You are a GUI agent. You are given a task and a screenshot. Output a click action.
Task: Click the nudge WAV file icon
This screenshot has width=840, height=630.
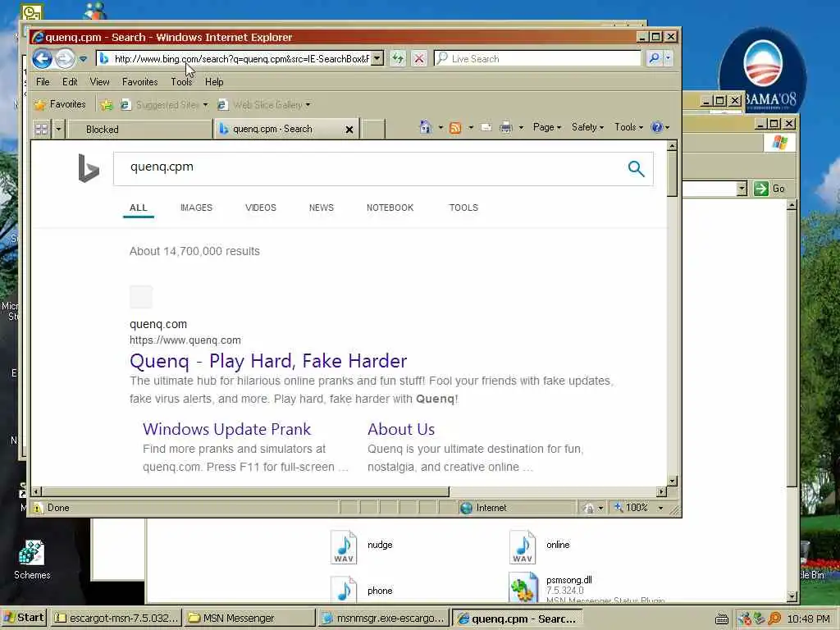344,546
